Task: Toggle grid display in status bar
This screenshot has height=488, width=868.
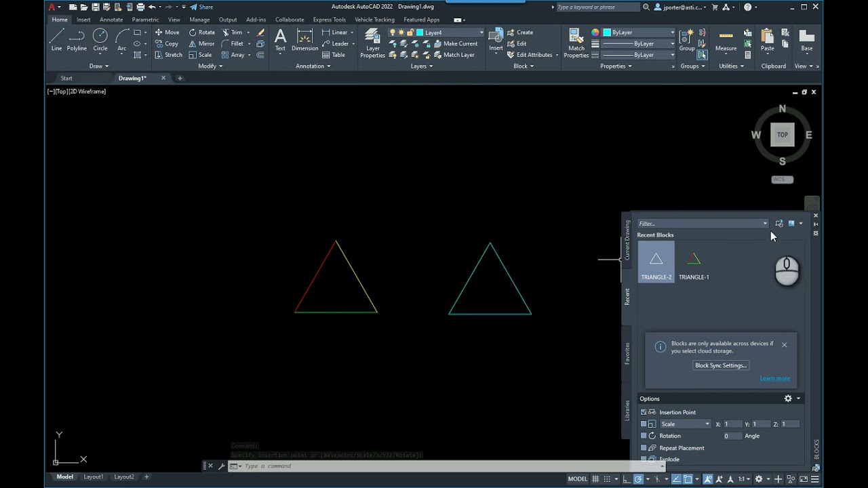Action: [596, 479]
